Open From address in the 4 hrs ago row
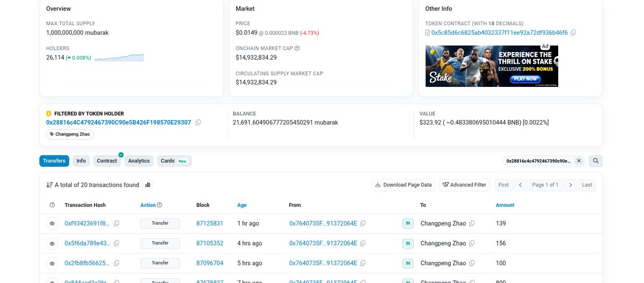This screenshot has width=644, height=283. (323, 243)
